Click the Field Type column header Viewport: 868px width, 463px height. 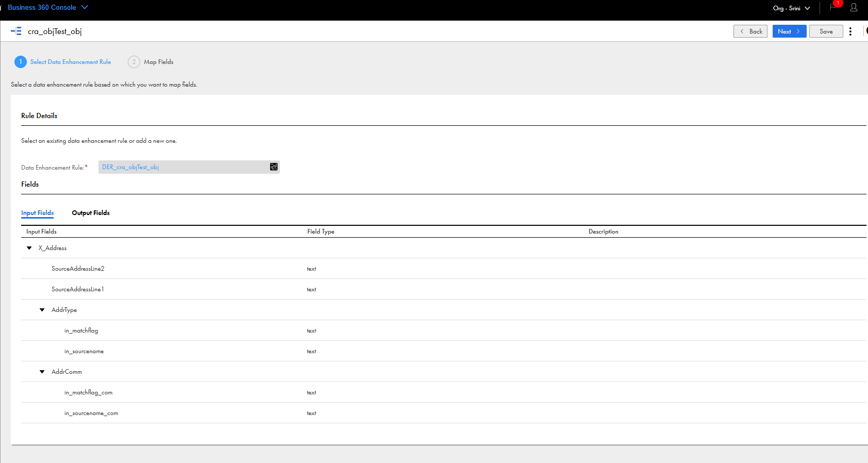[x=321, y=231]
